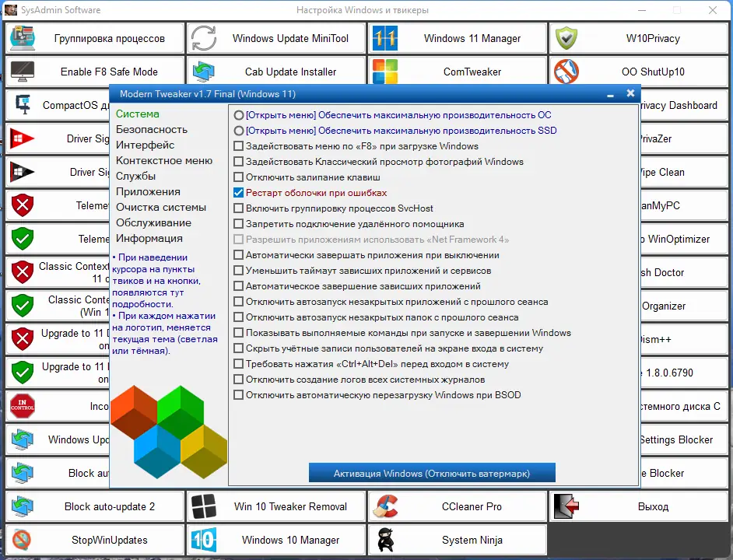Click the SysAdmin Software title bar avatar icon
The height and width of the screenshot is (560, 733).
click(x=10, y=10)
